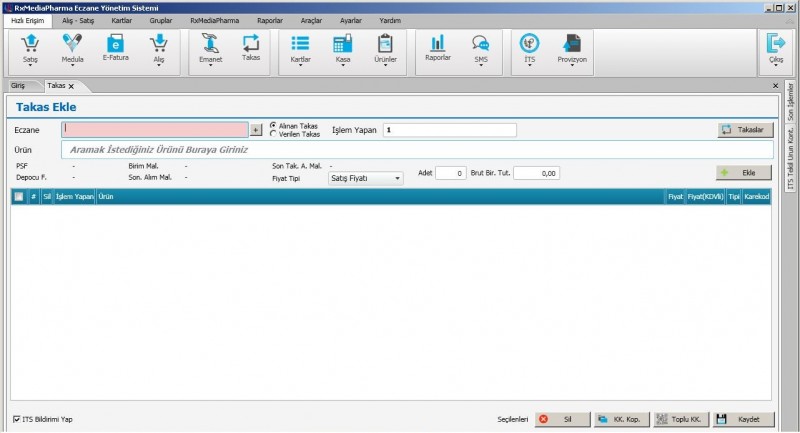This screenshot has width=800, height=433.
Task: Open the Fiyat Tipi dropdown
Action: [x=365, y=178]
